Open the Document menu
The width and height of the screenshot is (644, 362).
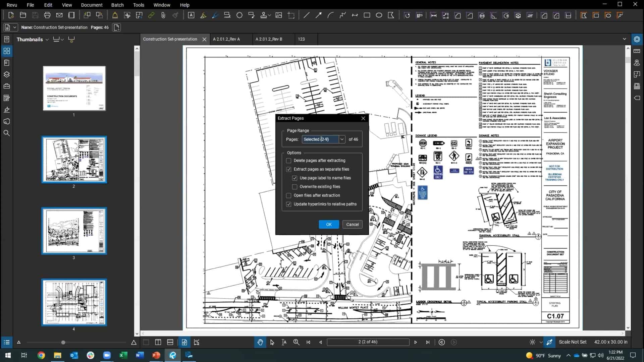coord(92,5)
